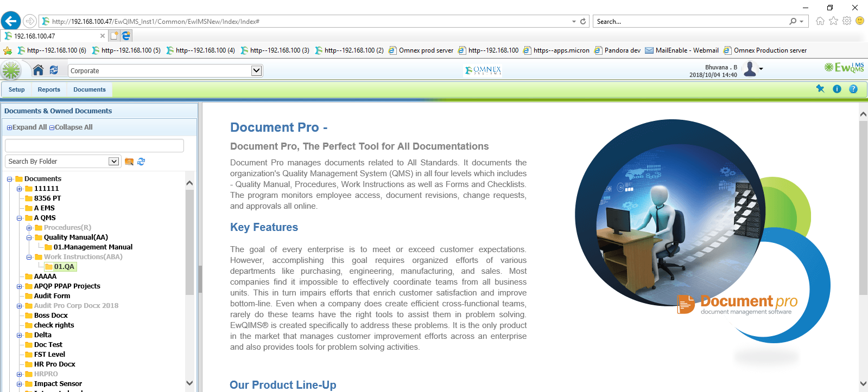868x392 pixels.
Task: Expand the 111111 folder
Action: tap(19, 189)
